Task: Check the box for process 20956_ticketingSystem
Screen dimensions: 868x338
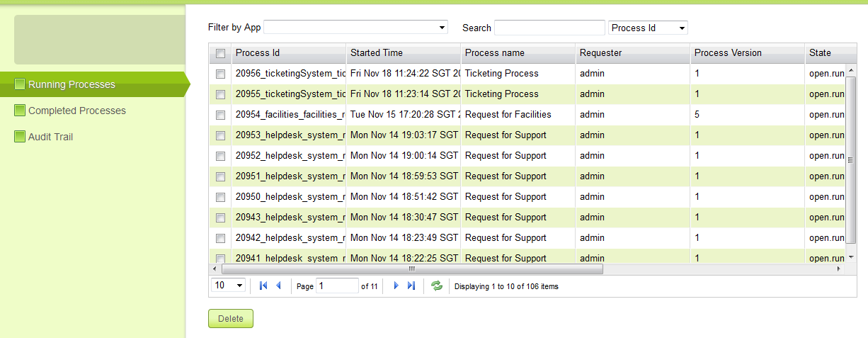Action: coord(220,74)
